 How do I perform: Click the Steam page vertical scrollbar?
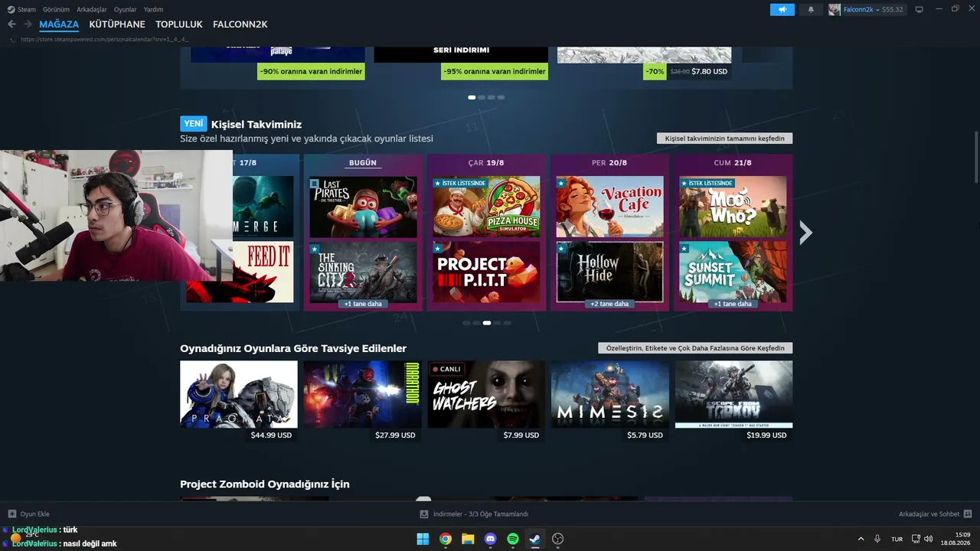pos(976,157)
